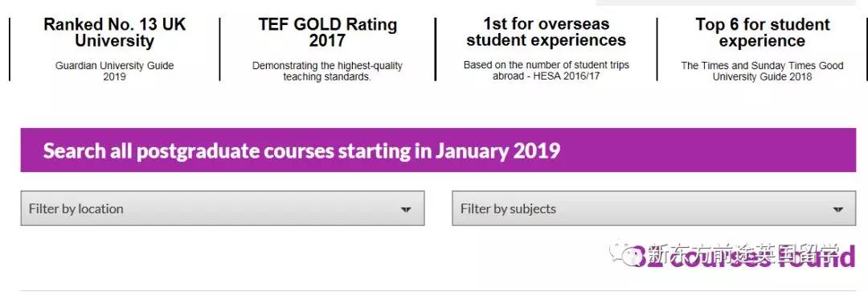Click the Ranked No. 13 UK University heading

click(115, 32)
